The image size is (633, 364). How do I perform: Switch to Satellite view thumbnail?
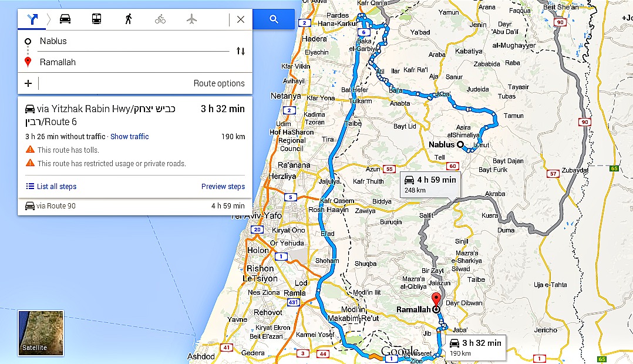(41, 333)
